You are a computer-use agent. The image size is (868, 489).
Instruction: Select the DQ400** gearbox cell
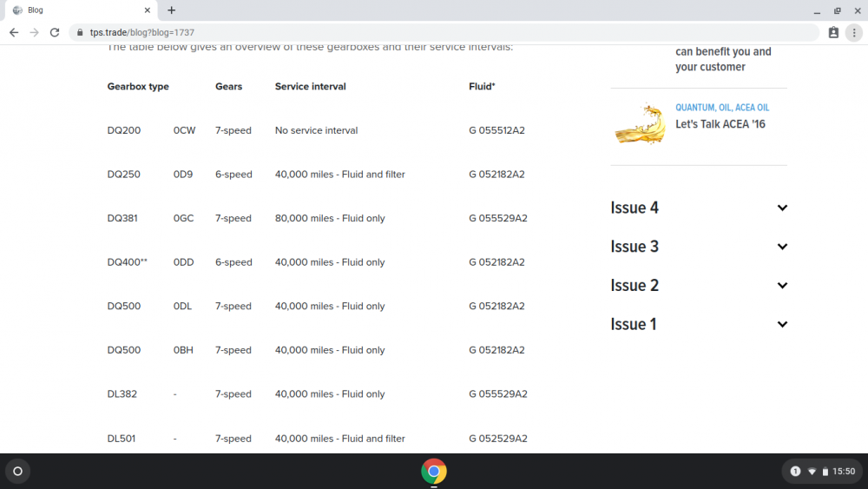click(128, 262)
